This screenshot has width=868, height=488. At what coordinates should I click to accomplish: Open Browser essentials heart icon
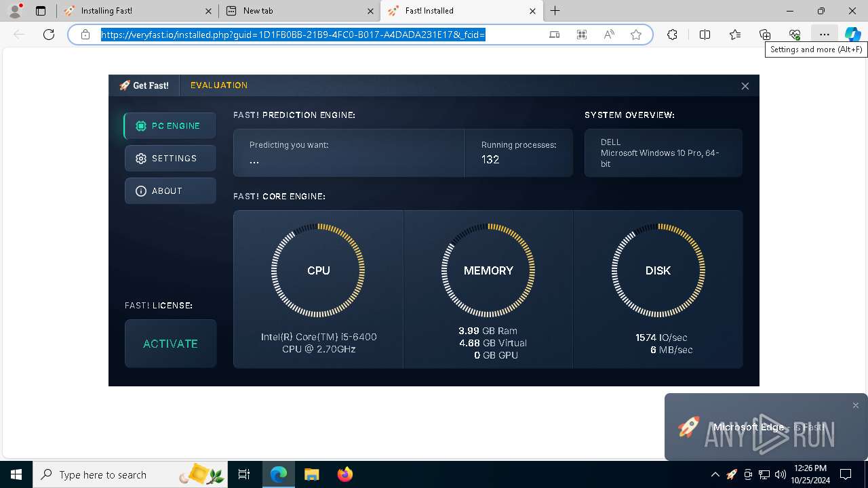tap(795, 35)
